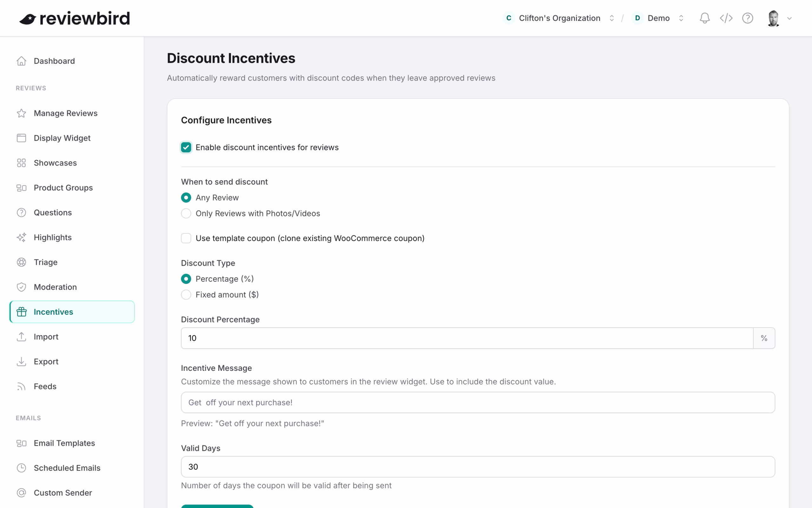The height and width of the screenshot is (508, 812).
Task: Open the Questions page
Action: coord(72,213)
